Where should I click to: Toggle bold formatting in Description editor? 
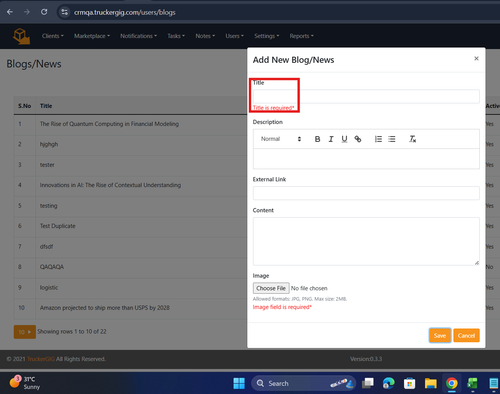point(317,139)
